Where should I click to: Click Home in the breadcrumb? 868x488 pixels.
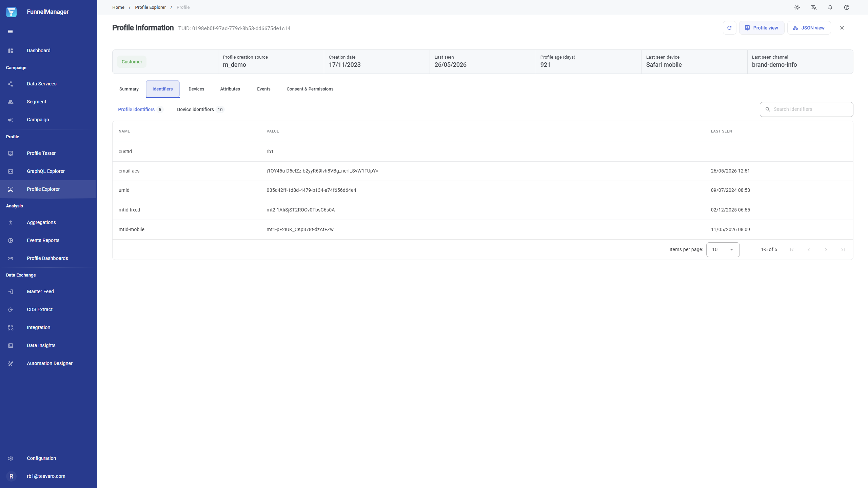pos(118,7)
